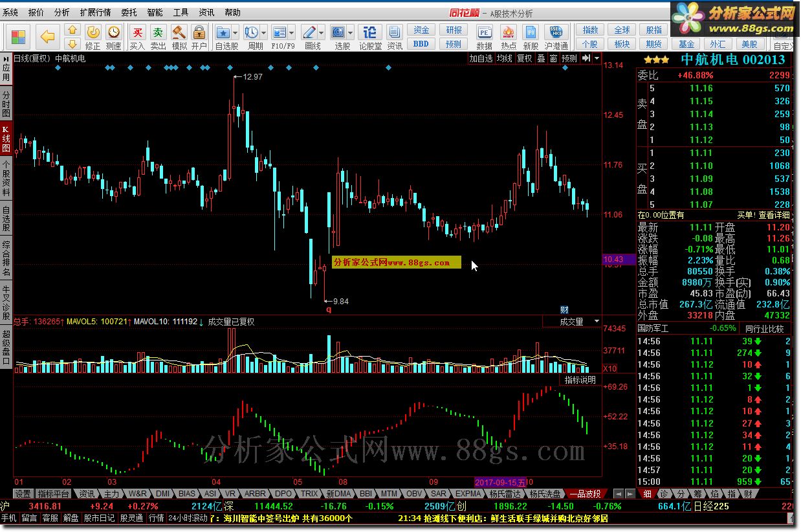Open dropdown arrow next to 选股 icon
This screenshot has width=801, height=532.
(351, 32)
